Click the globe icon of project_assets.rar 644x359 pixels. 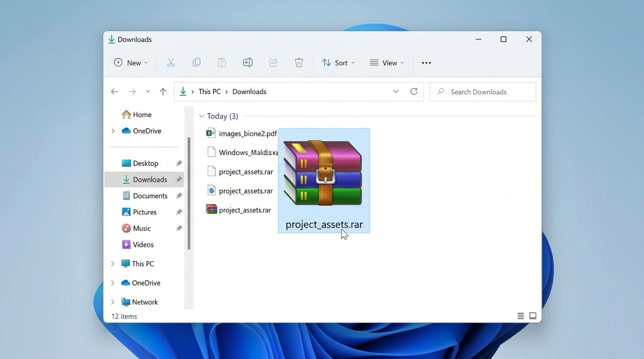[x=211, y=190]
